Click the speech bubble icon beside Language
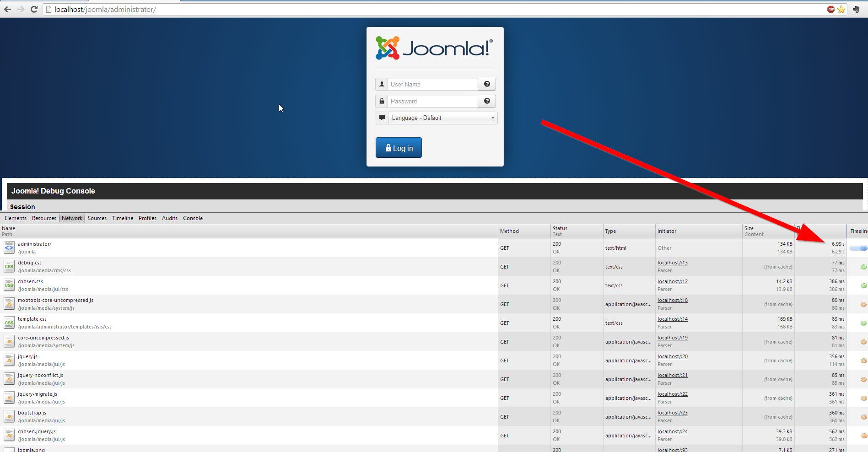Image resolution: width=868 pixels, height=452 pixels. [x=382, y=118]
